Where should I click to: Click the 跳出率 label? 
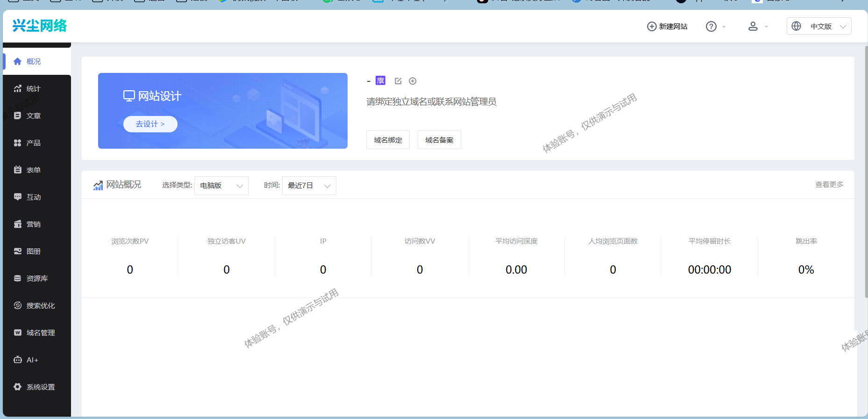coord(806,241)
